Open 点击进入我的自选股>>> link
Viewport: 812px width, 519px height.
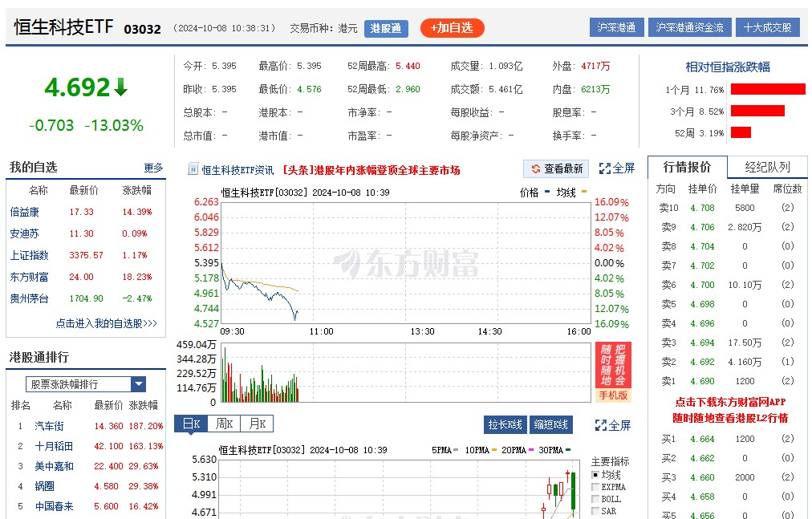point(106,323)
